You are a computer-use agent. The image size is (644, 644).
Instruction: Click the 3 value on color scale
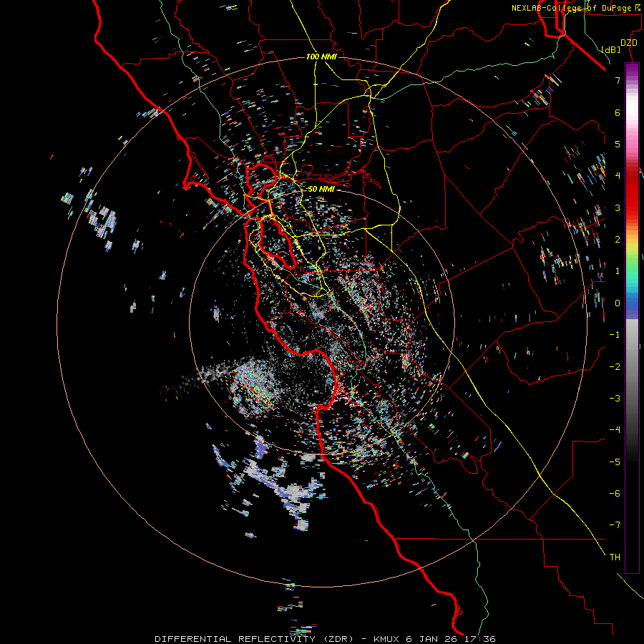pos(618,208)
